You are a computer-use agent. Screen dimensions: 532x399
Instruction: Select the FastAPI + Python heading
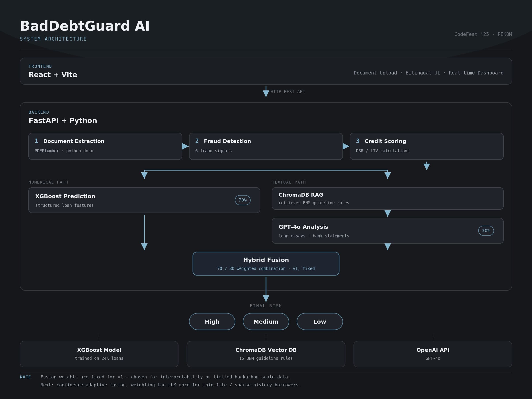coord(63,121)
